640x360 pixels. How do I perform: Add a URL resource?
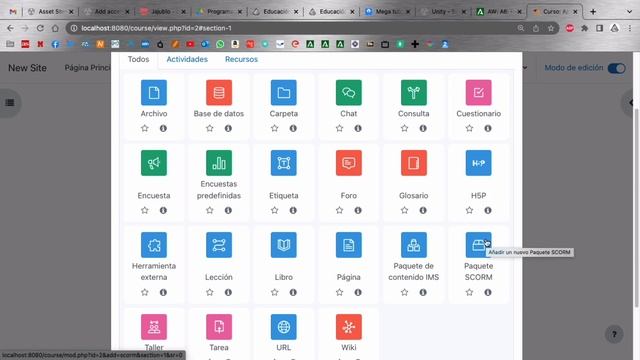coord(284,327)
